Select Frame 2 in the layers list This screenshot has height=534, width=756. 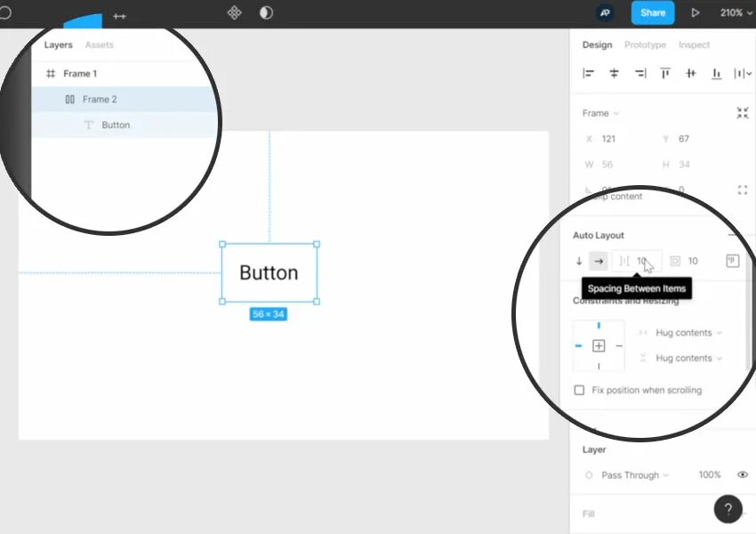pyautogui.click(x=125, y=100)
